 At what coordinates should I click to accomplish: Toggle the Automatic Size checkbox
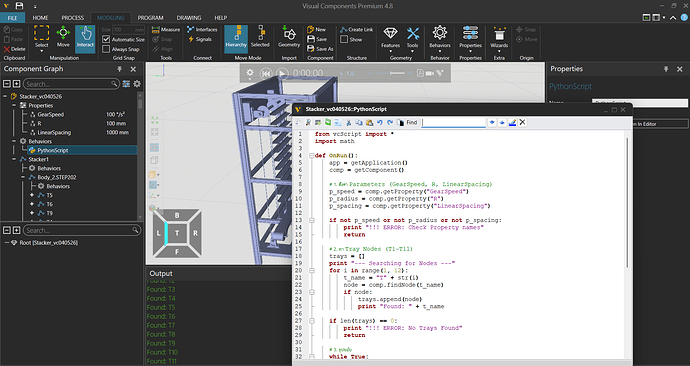[x=106, y=39]
